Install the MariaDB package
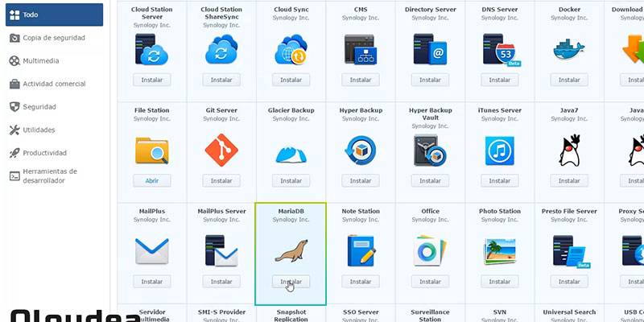644x322 pixels. pyautogui.click(x=291, y=282)
